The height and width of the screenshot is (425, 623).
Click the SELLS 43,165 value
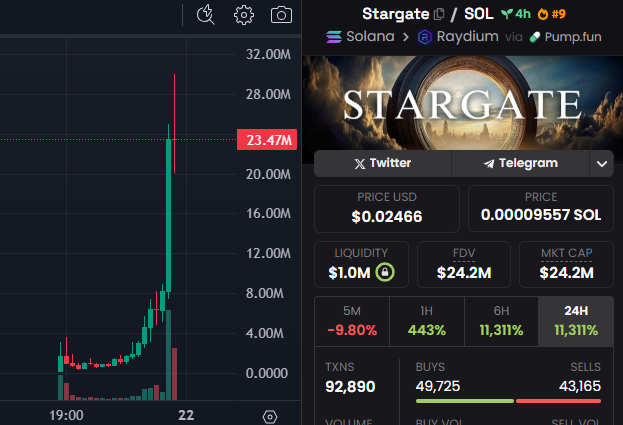[x=580, y=386]
